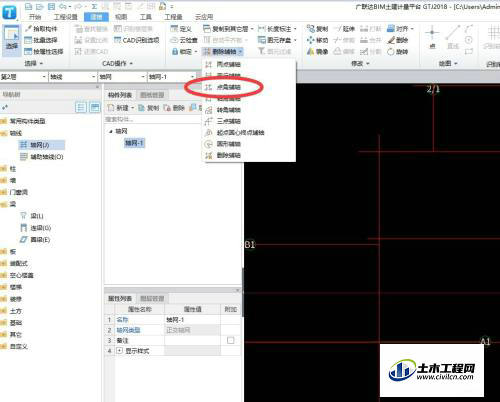The image size is (500, 402).
Task: Choose 点角辅轴 from the dropdown menu
Action: click(x=228, y=87)
